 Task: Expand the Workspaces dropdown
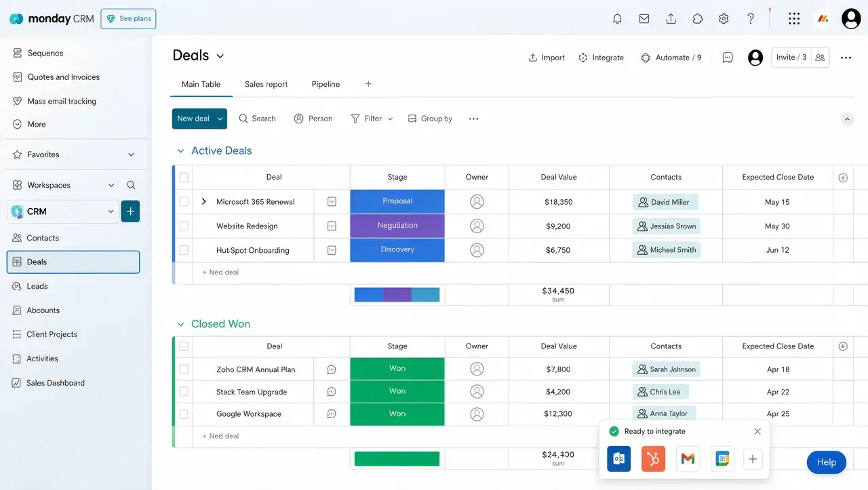point(111,185)
